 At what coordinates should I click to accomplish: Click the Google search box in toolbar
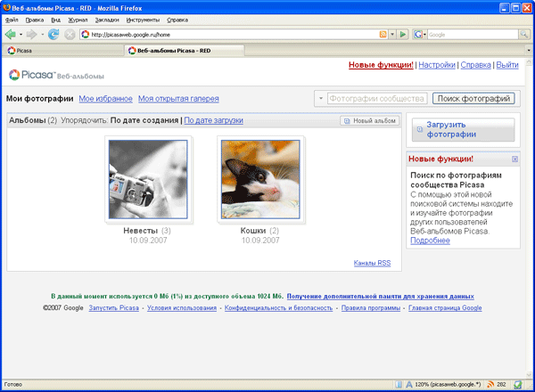(473, 35)
